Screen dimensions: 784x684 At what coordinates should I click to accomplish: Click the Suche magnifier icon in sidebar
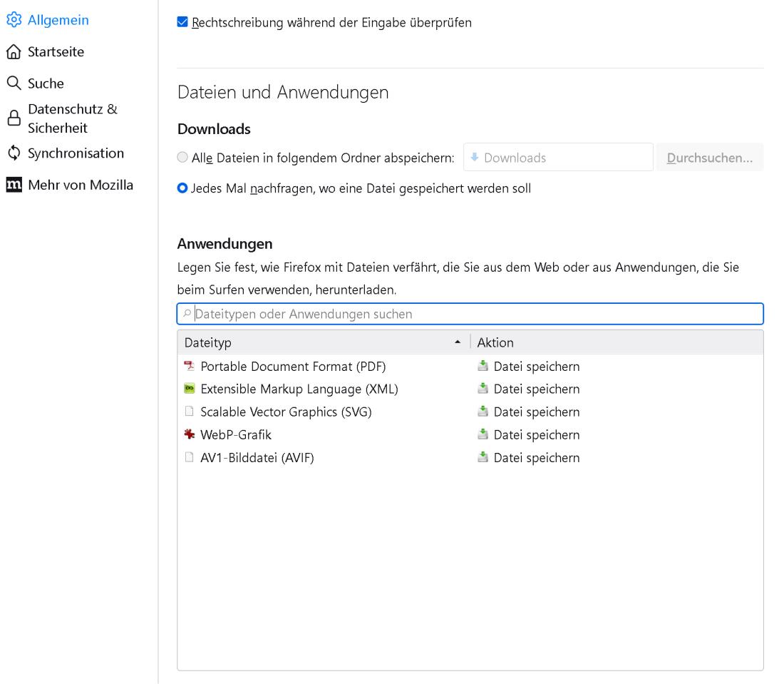click(14, 83)
